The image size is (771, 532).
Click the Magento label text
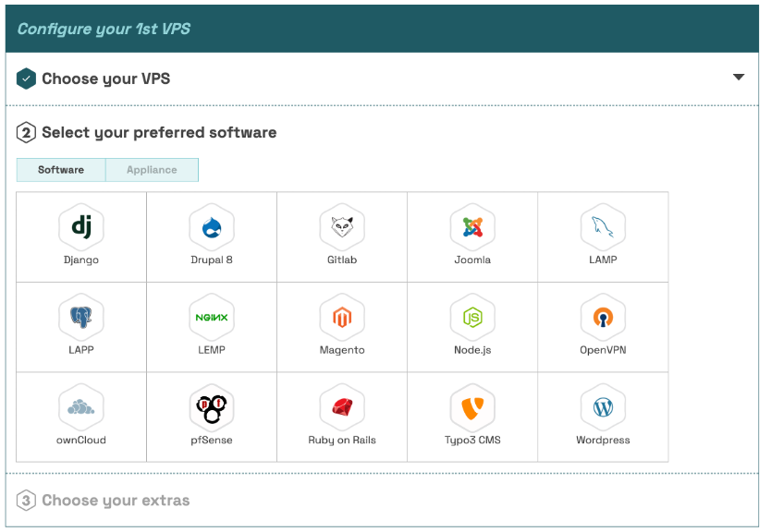click(x=342, y=350)
